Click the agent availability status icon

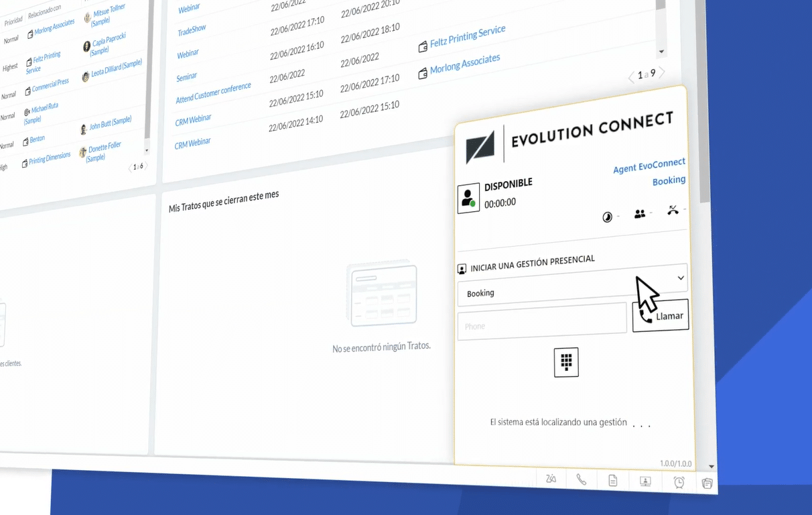point(468,198)
